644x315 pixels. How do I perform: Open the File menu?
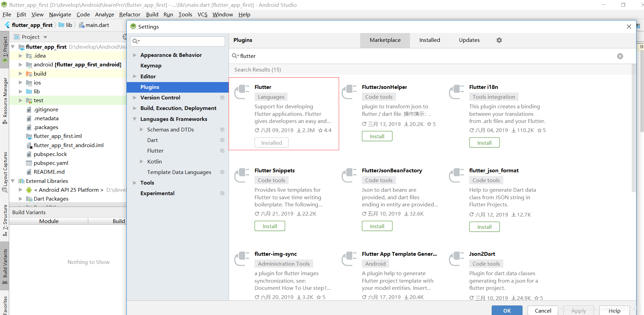pyautogui.click(x=7, y=15)
